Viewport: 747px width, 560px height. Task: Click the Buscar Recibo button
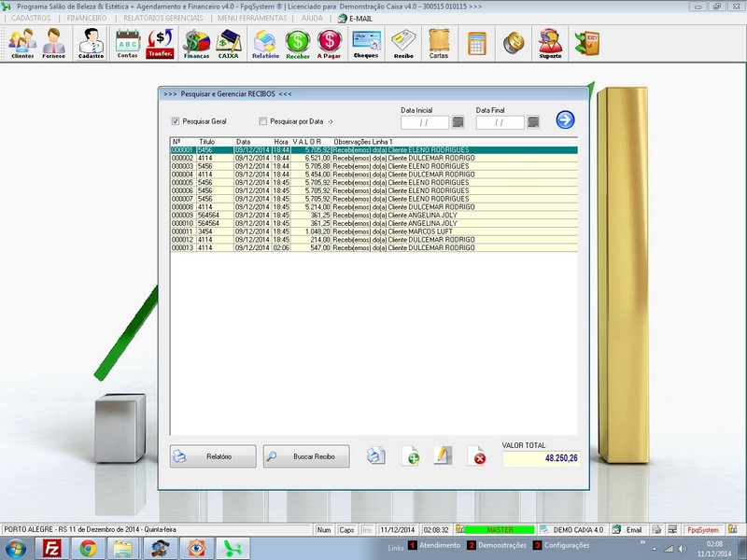(x=306, y=456)
